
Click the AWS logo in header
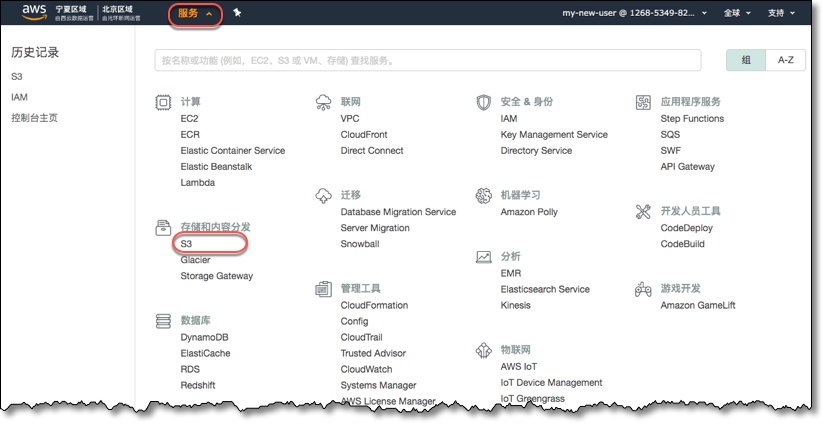(36, 13)
